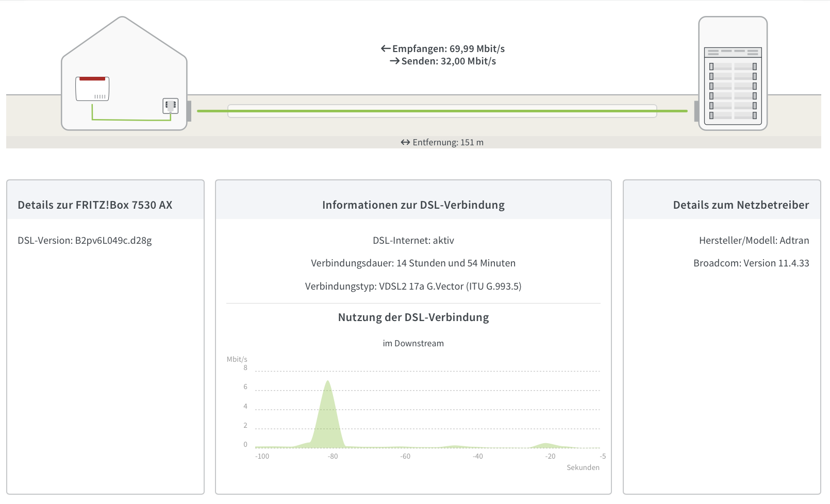Select the Empfangen 69,99 Mbit/s text
Image resolution: width=830 pixels, height=504 pixels.
point(448,48)
